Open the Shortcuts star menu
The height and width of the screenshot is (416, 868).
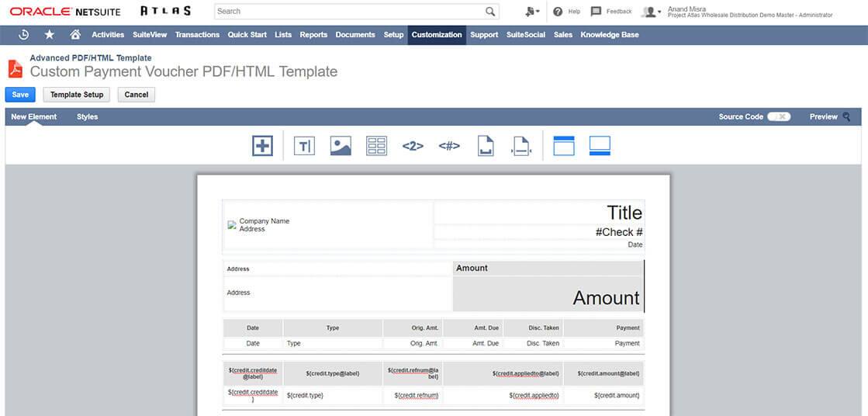[50, 35]
